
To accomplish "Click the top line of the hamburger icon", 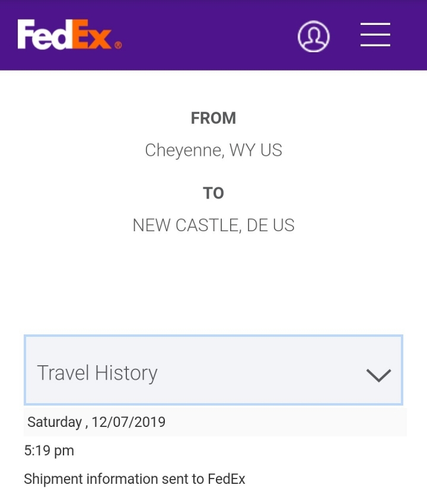I will [x=375, y=24].
